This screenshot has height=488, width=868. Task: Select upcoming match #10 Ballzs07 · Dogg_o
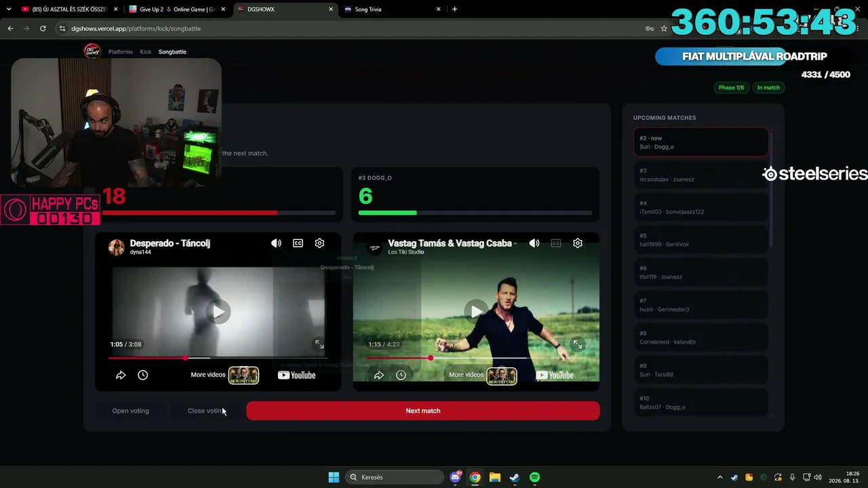(701, 403)
